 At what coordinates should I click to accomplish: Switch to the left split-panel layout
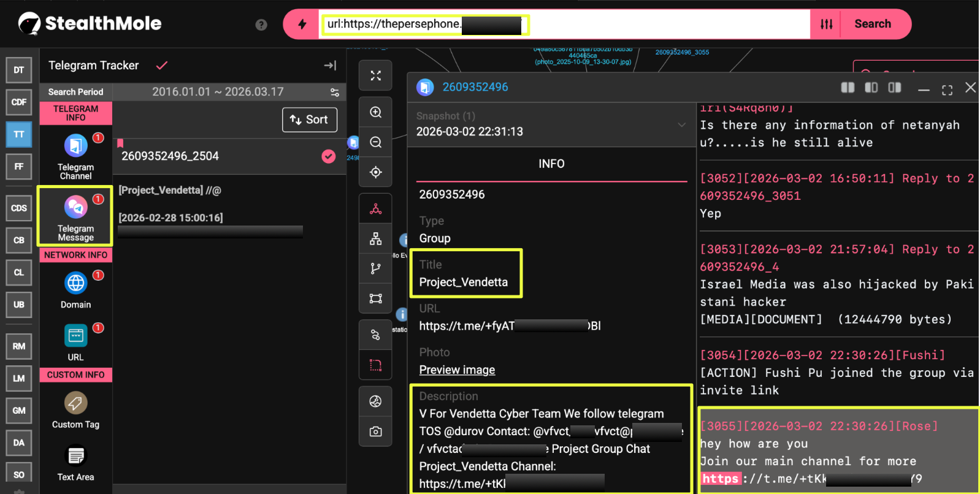[848, 88]
